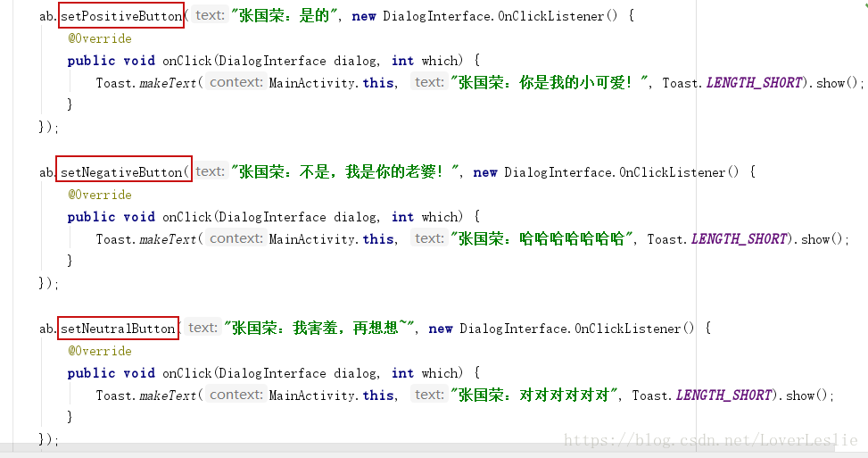Click the 'context:' hint in the 哈哈哈 toast line

pyautogui.click(x=236, y=238)
